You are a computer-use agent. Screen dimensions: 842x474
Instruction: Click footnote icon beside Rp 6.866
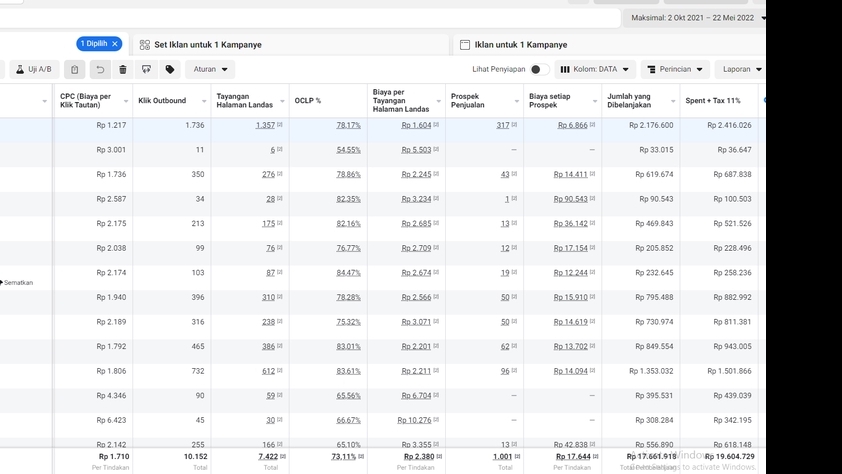pyautogui.click(x=592, y=125)
